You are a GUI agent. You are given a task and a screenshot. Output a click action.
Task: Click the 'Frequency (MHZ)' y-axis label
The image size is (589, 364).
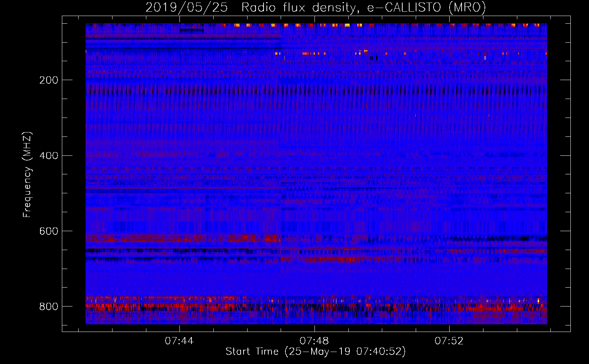click(x=27, y=174)
